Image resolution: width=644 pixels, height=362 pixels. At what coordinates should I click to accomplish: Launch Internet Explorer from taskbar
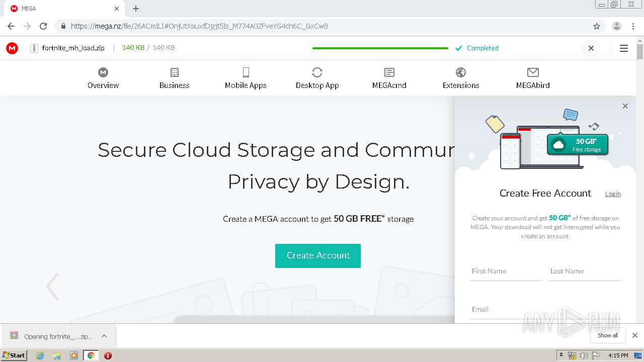click(x=40, y=355)
